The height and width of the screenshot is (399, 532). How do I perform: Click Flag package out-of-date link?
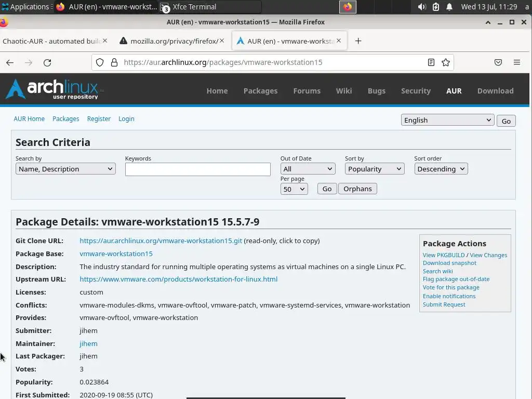click(456, 279)
